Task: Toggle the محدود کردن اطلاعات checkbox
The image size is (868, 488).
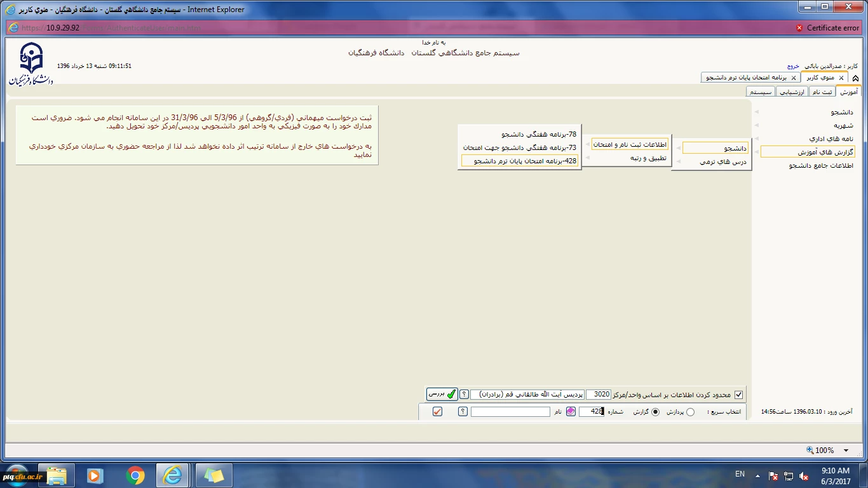Action: pyautogui.click(x=738, y=395)
